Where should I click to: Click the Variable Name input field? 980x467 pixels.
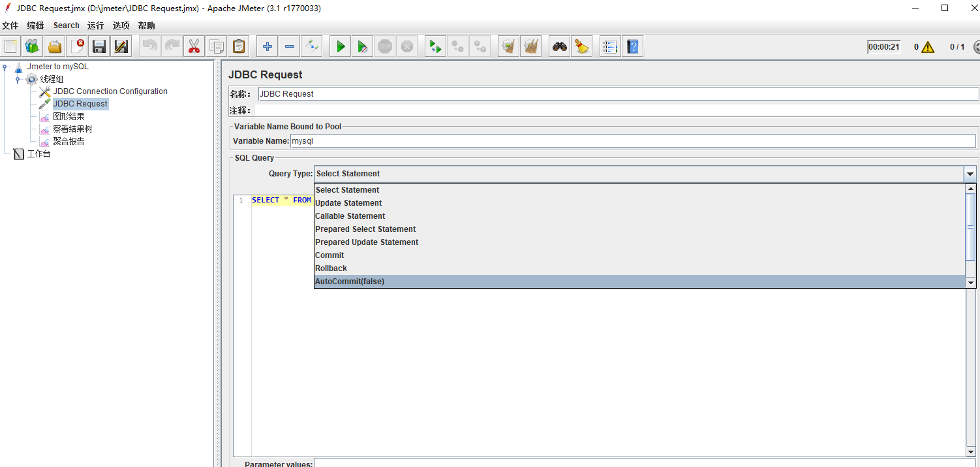click(x=632, y=140)
